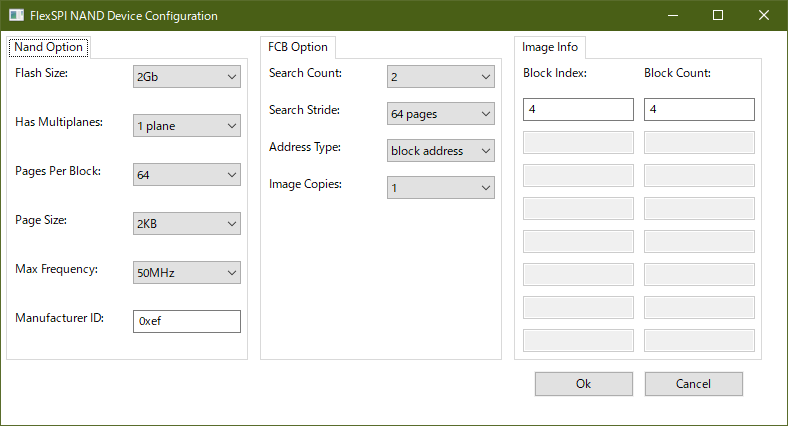Click the Block Index column header
The image size is (788, 426).
[x=555, y=73]
